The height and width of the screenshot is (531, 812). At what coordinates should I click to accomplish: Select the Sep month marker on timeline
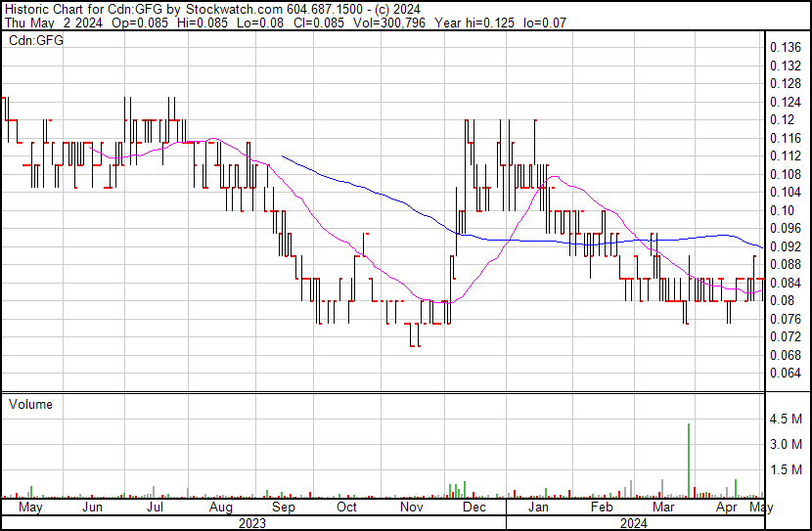[284, 508]
